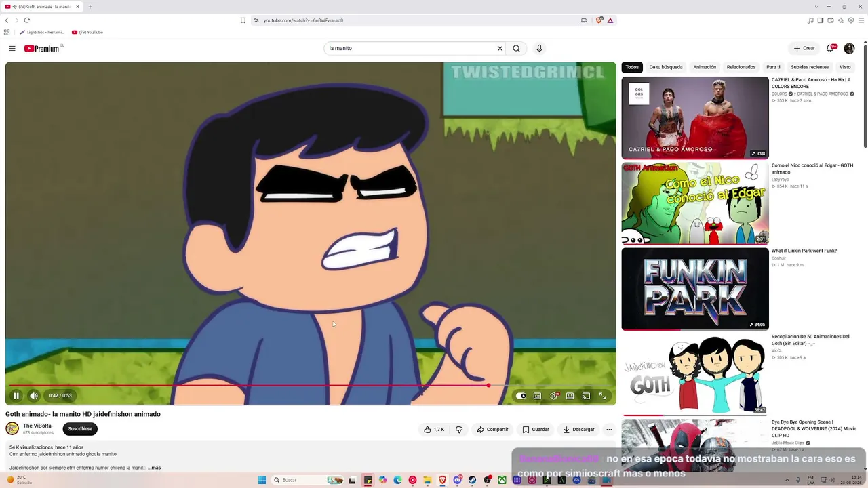Save the video with Guardar
Image resolution: width=868 pixels, height=488 pixels.
536,429
